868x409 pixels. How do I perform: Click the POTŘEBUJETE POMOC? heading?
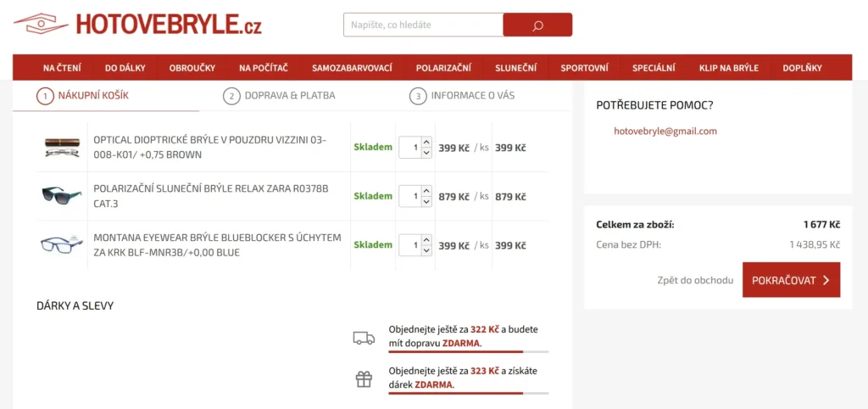coord(654,105)
